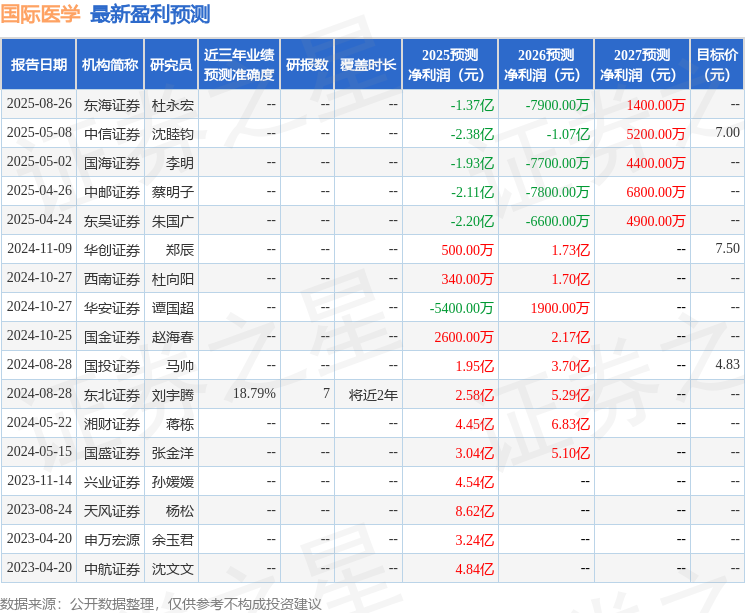Click value 5.29亿
Screen dimensions: 745x613
coord(570,395)
